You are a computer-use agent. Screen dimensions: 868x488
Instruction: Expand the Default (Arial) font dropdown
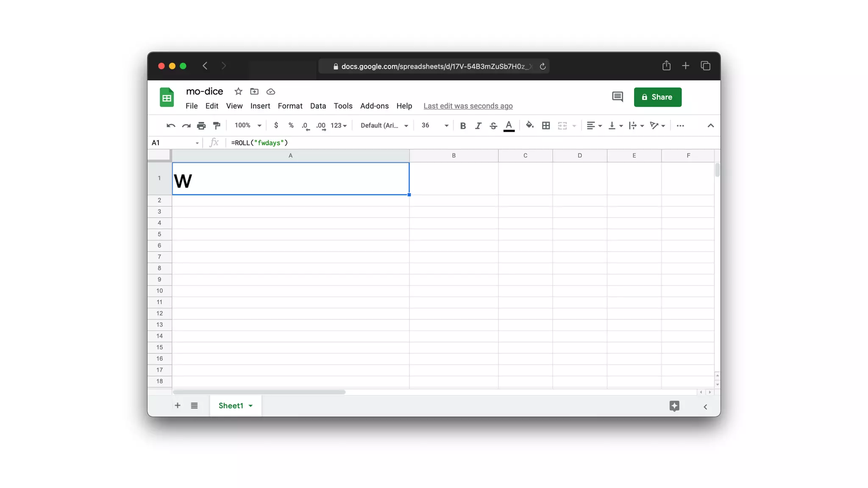point(384,125)
